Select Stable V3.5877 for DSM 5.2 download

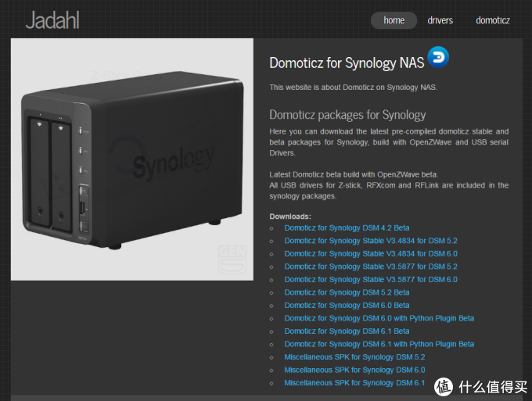pyautogui.click(x=370, y=267)
